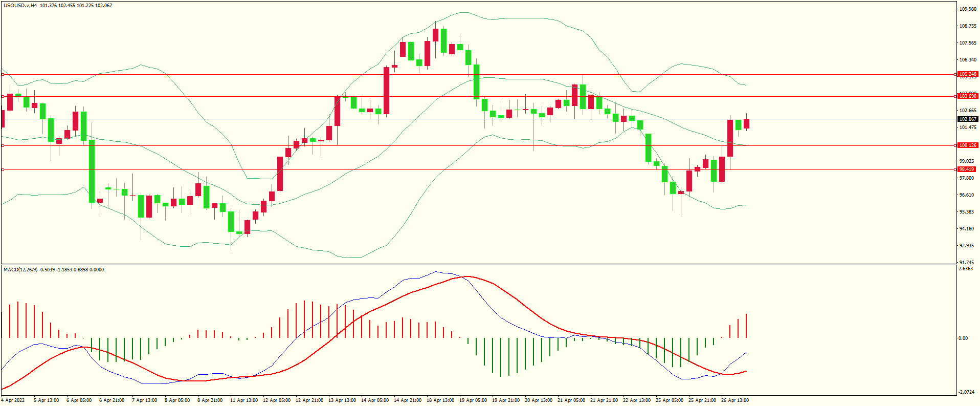The width and height of the screenshot is (980, 406).
Task: Select the 2.6363 MACD scale maximum
Action: pos(966,269)
